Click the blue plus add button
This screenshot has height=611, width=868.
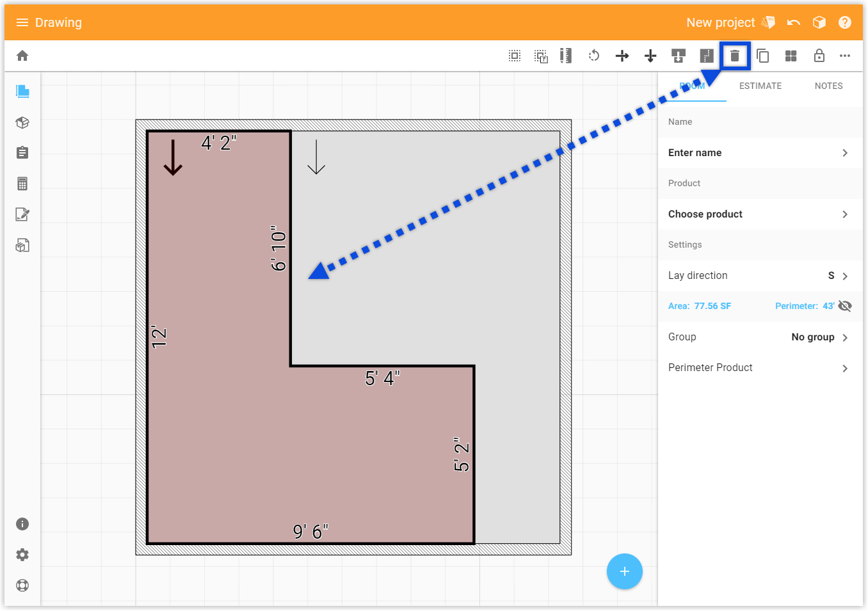[625, 571]
